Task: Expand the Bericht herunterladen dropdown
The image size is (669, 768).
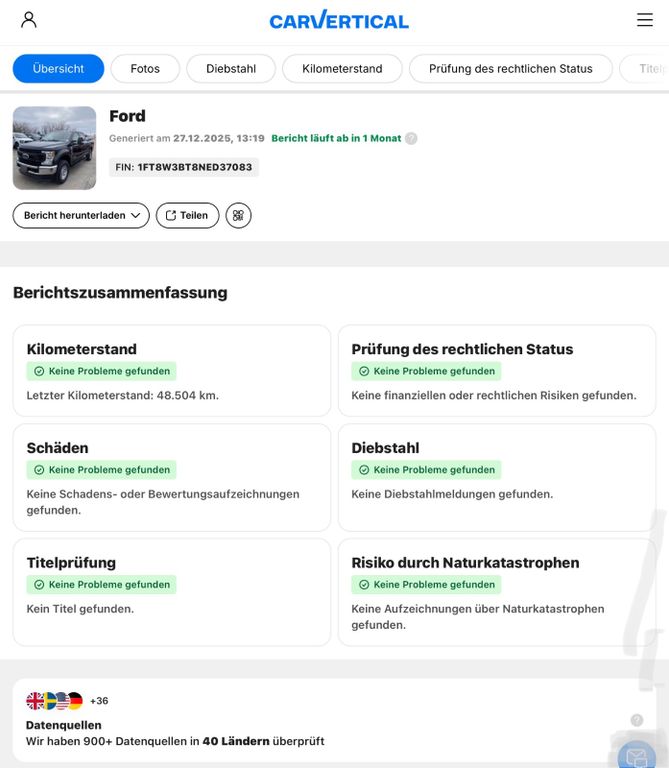Action: (81, 215)
